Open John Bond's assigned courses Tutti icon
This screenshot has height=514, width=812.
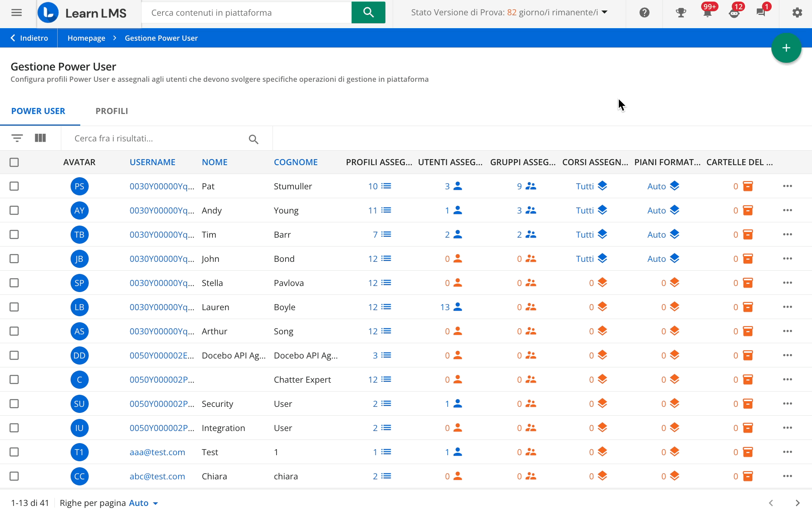(x=602, y=259)
